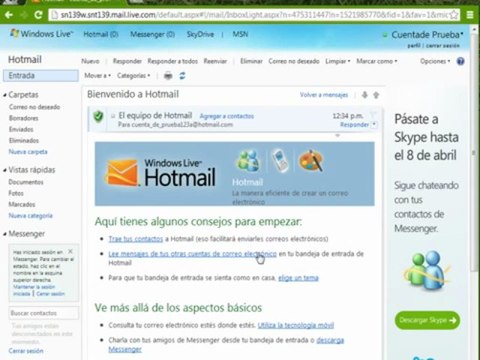Click the perfil link
The image size is (480, 360).
[x=414, y=45]
